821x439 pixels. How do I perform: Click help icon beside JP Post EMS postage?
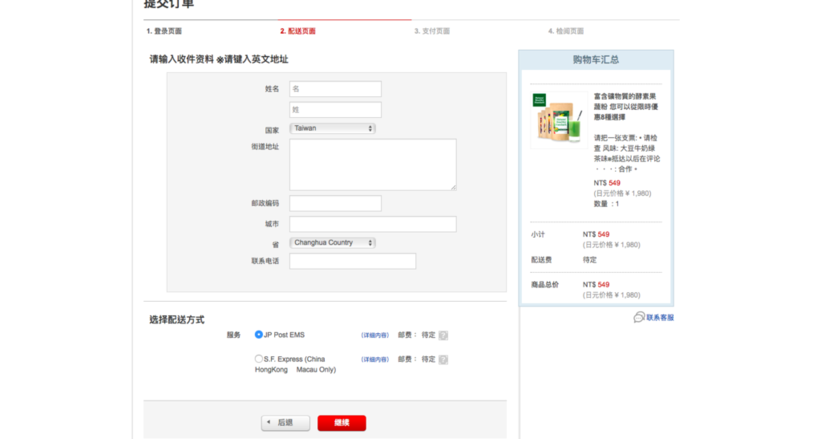[443, 335]
